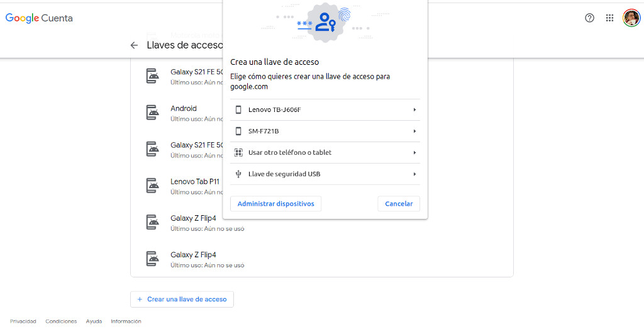The width and height of the screenshot is (644, 329).
Task: Open the Help icon in the header
Action: coord(589,18)
